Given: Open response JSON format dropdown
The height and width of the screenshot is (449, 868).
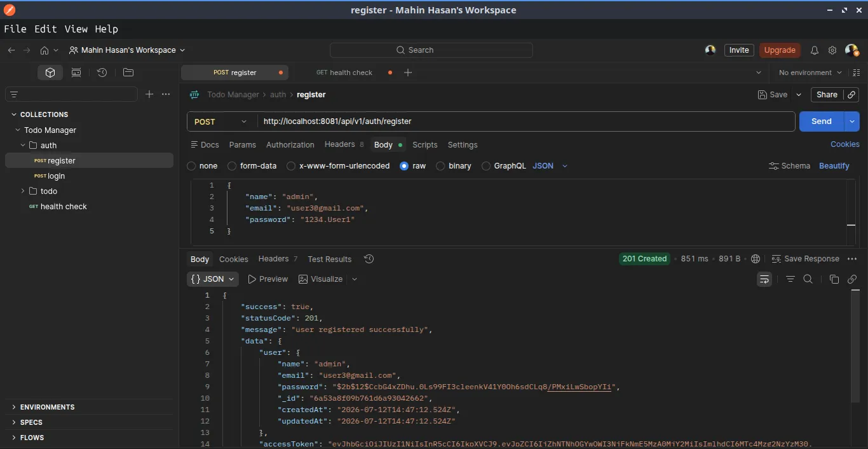Looking at the screenshot, I should (x=213, y=279).
